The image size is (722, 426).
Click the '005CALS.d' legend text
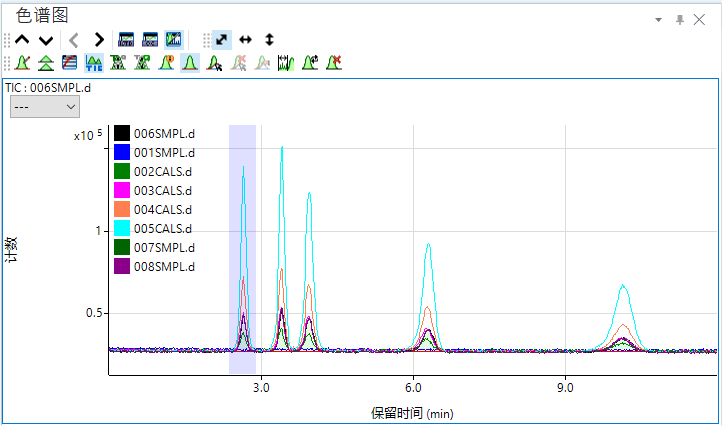163,229
